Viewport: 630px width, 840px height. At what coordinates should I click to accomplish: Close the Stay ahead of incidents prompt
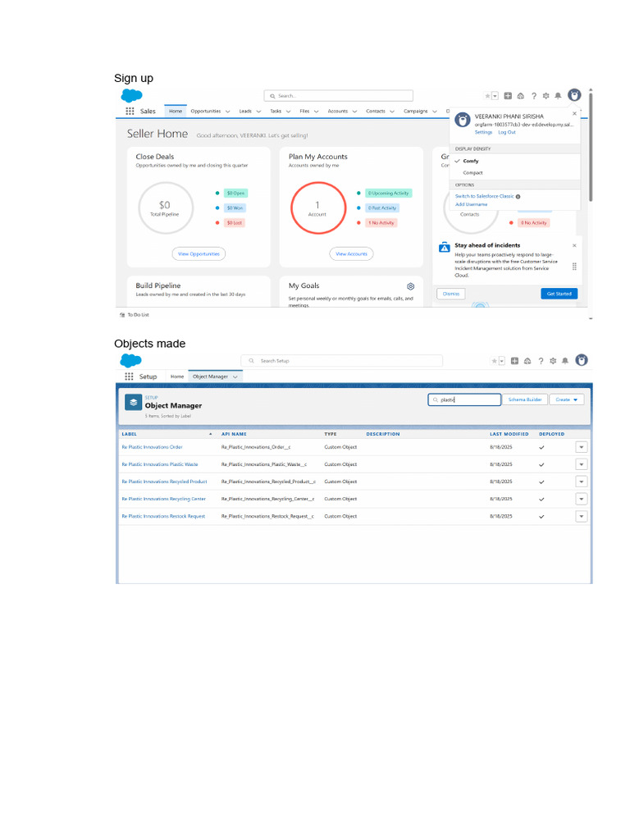[574, 245]
